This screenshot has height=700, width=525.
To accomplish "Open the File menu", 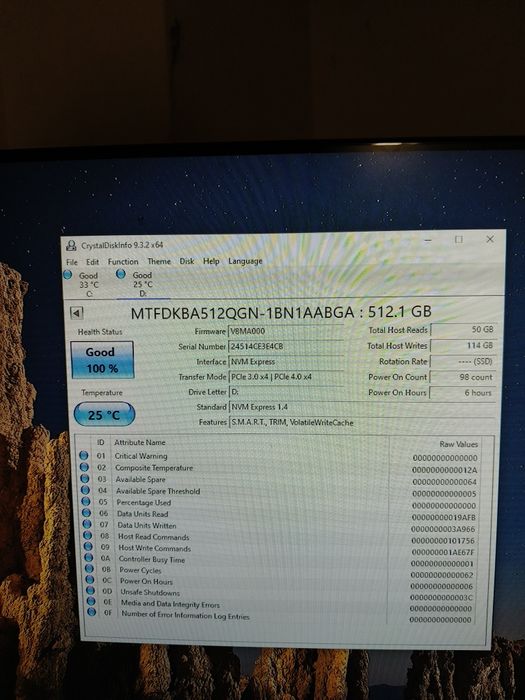I will click(72, 262).
